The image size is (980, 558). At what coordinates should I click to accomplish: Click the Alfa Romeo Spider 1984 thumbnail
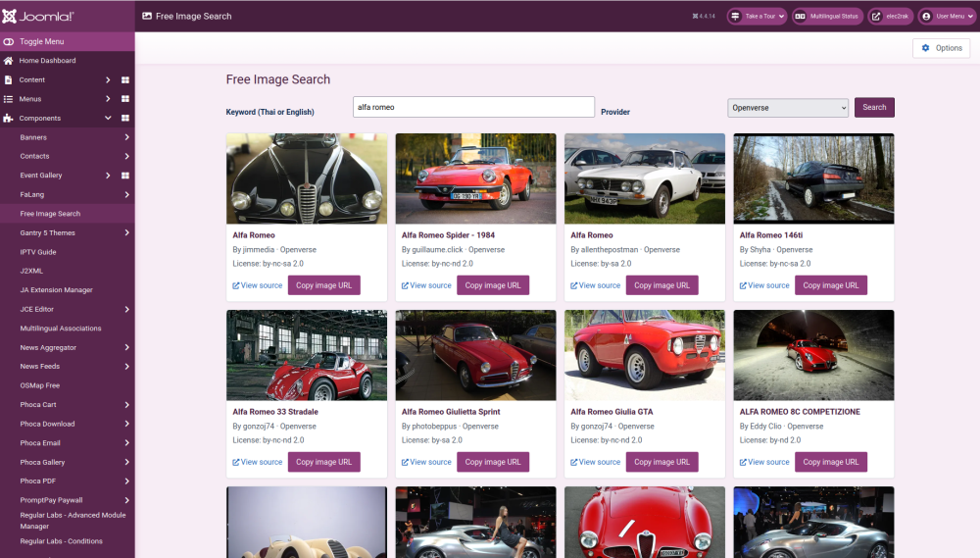(475, 178)
